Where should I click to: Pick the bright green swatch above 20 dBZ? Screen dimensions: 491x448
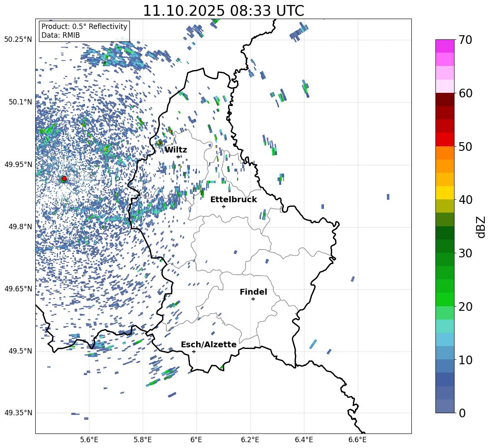click(x=445, y=299)
